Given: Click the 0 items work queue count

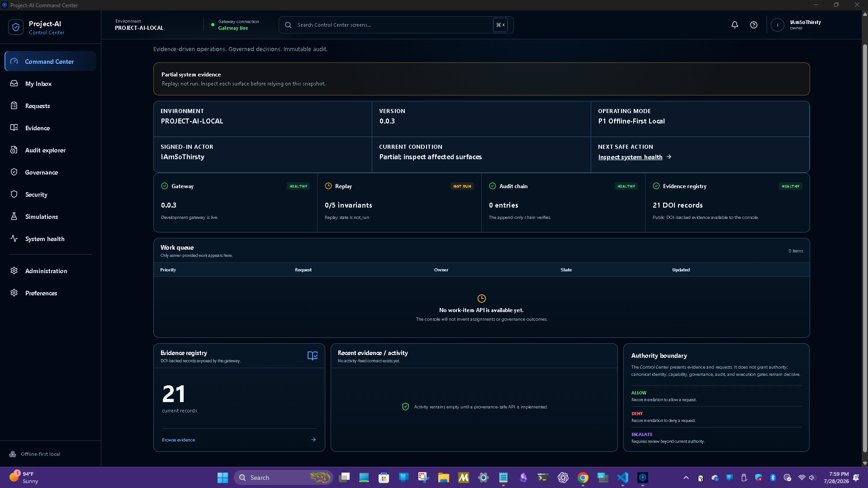Looking at the screenshot, I should click(x=796, y=251).
